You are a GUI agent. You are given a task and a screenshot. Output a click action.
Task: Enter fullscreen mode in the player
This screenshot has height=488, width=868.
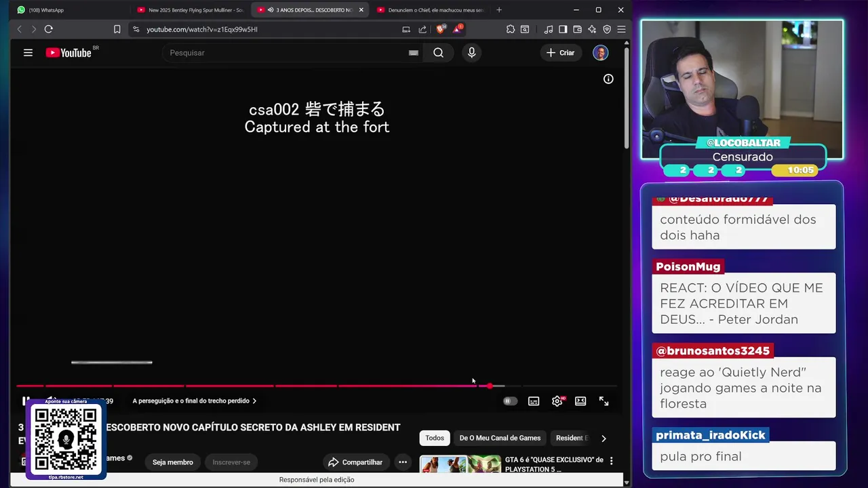point(604,401)
